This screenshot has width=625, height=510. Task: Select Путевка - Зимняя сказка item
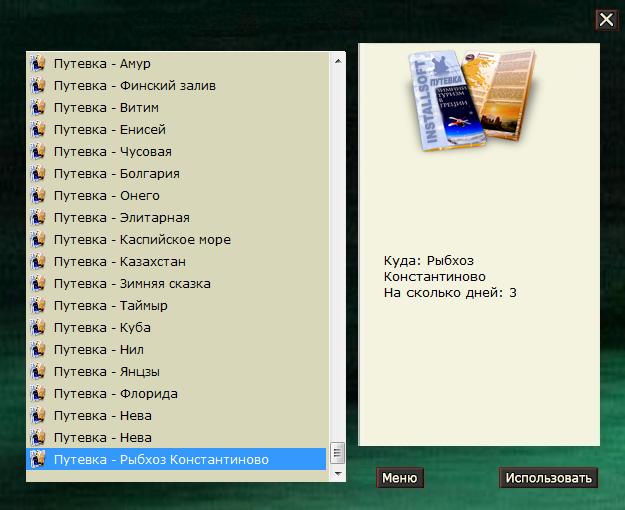176,284
